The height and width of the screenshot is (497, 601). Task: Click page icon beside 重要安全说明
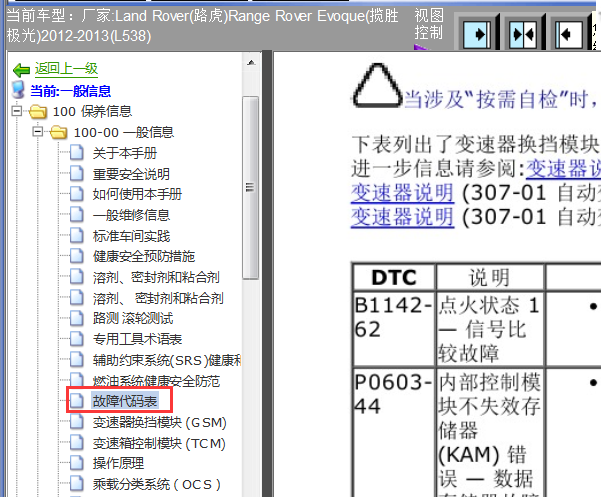tap(77, 173)
